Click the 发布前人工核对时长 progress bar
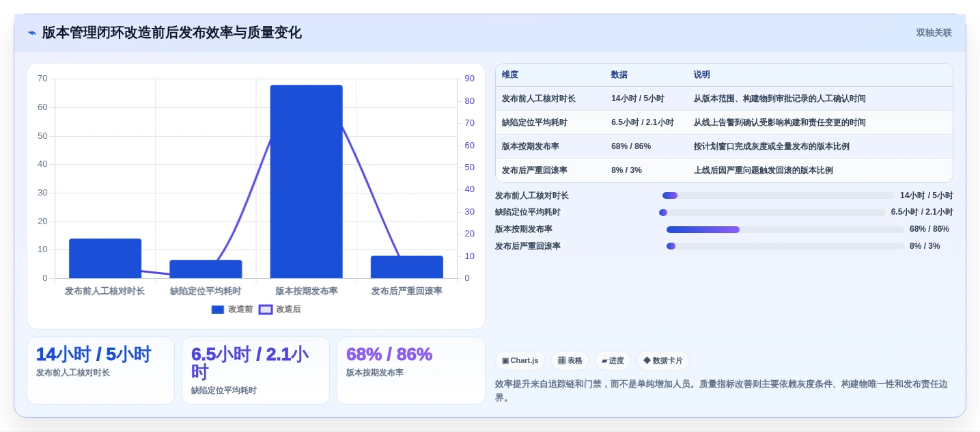Viewport: 980px width, 432px height. click(x=779, y=195)
